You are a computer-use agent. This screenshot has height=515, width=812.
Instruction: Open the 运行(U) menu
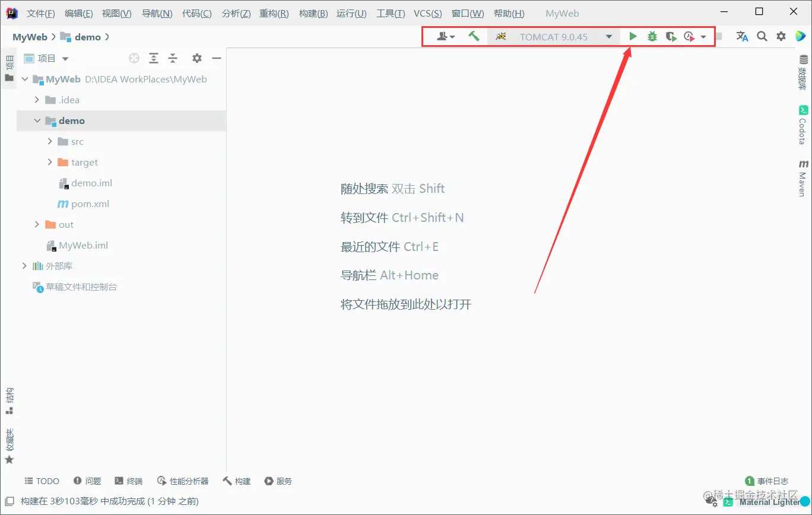(351, 13)
